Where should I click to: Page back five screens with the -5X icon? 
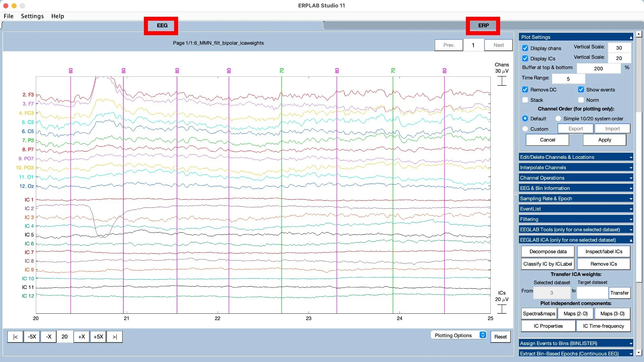[x=32, y=337]
